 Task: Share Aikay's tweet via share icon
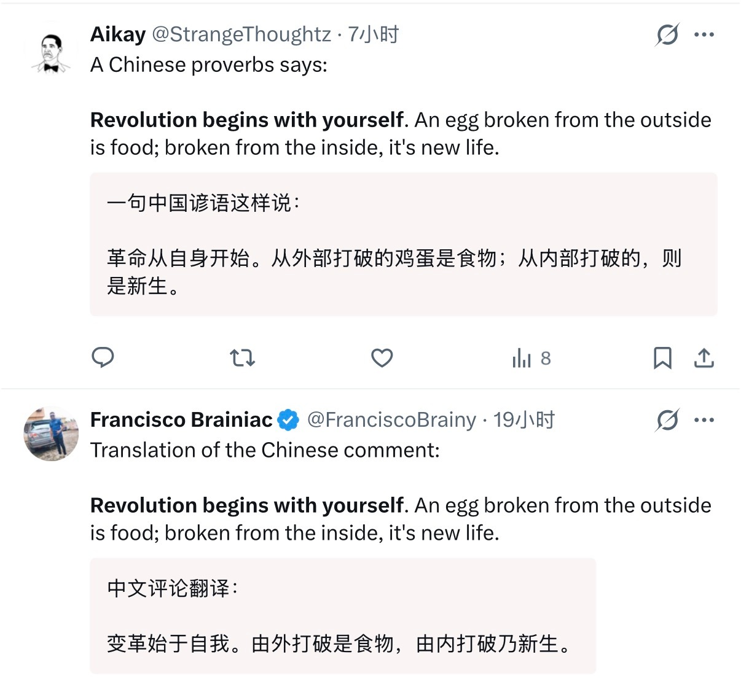click(x=704, y=357)
